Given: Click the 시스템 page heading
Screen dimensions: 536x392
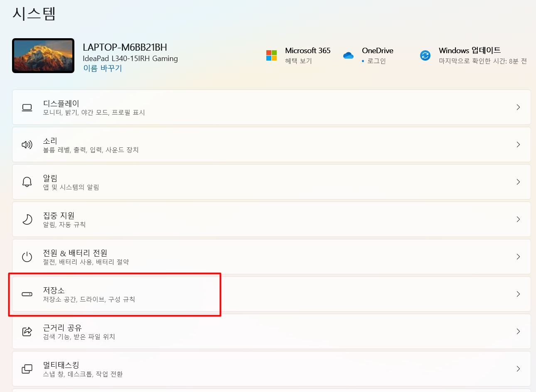Looking at the screenshot, I should coord(34,13).
